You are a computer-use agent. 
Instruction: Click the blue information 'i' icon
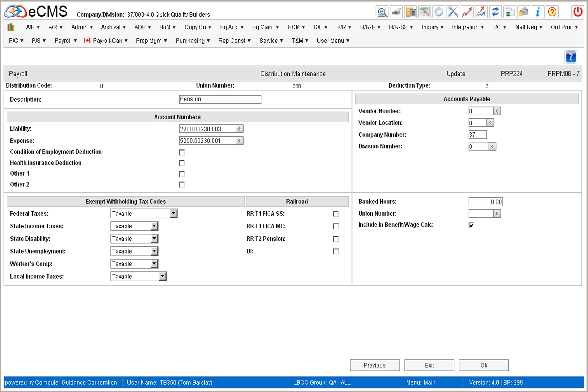pyautogui.click(x=538, y=12)
